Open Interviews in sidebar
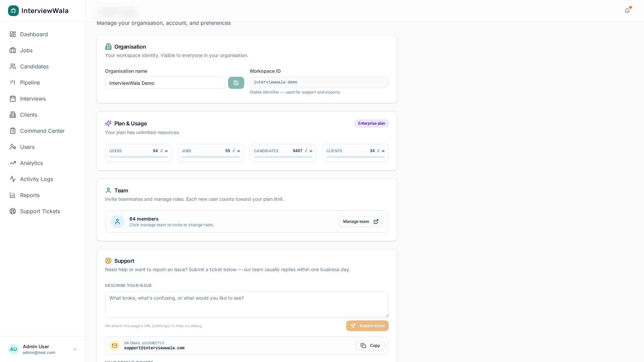The width and height of the screenshot is (644, 362). pos(43,99)
